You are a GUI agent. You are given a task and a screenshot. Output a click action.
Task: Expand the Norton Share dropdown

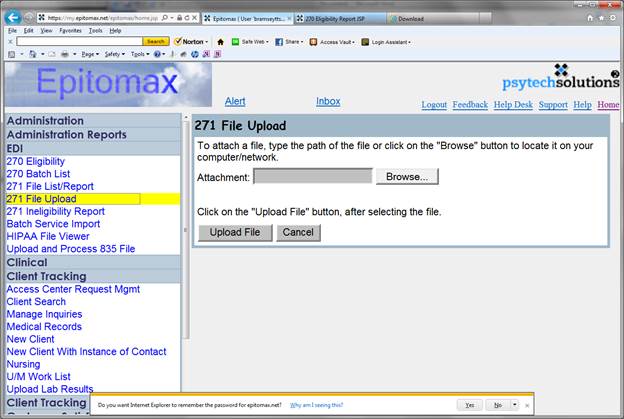[x=292, y=42]
